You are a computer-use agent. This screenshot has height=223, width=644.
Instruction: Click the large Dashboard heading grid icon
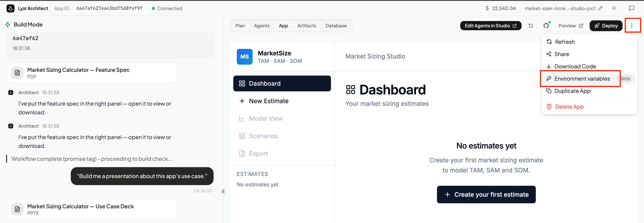(350, 90)
